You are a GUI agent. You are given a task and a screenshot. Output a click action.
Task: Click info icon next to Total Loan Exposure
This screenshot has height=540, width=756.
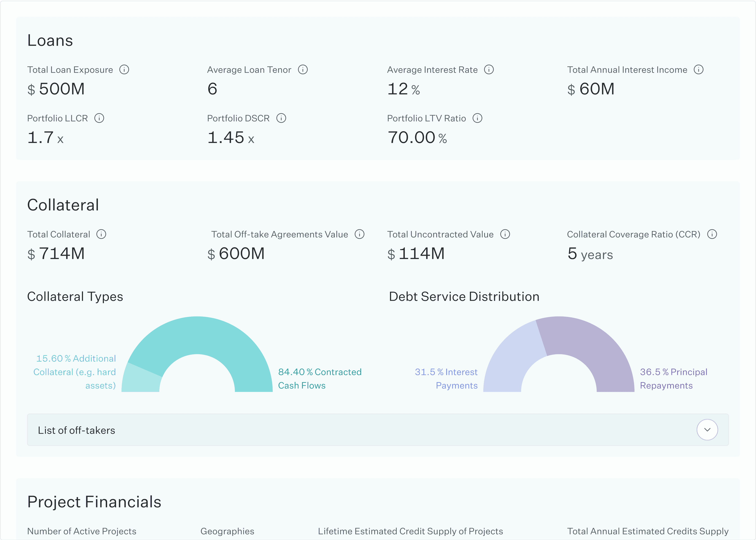(124, 69)
